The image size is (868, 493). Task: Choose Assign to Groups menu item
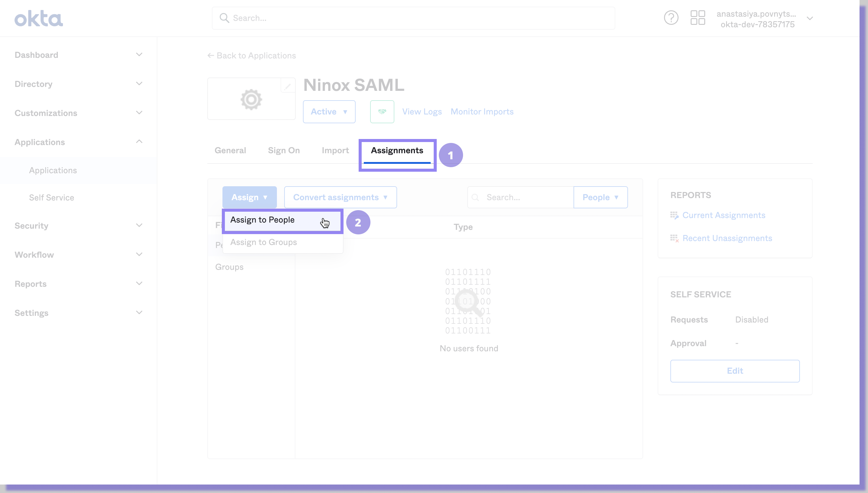[x=283, y=243]
